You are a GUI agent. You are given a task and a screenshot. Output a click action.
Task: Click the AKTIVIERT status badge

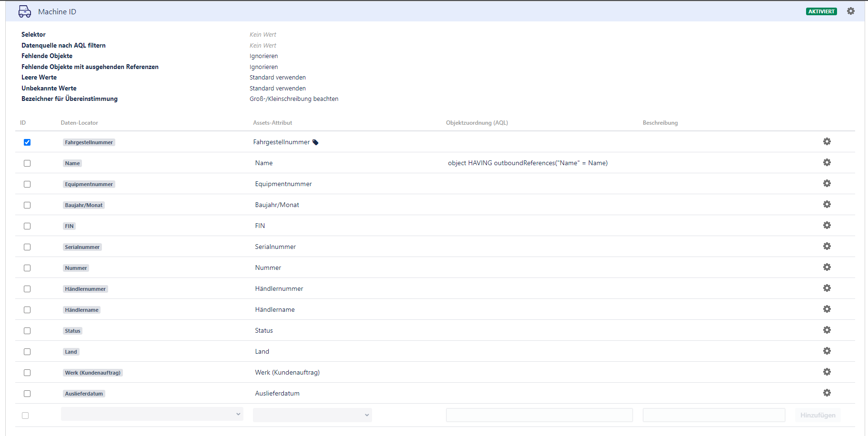pyautogui.click(x=821, y=11)
